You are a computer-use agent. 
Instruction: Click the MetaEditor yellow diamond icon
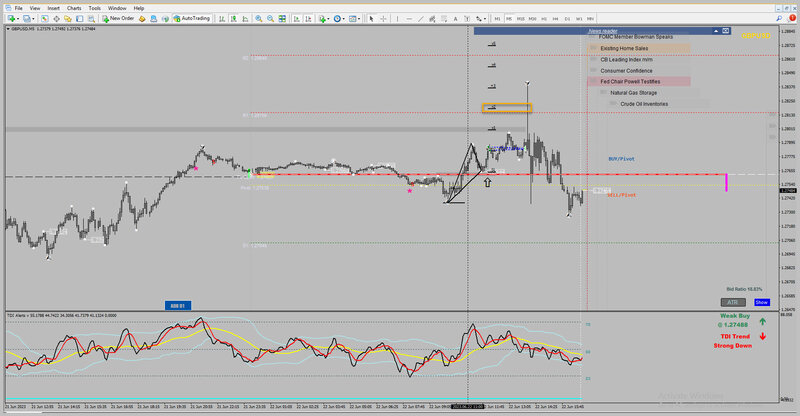tap(142, 18)
